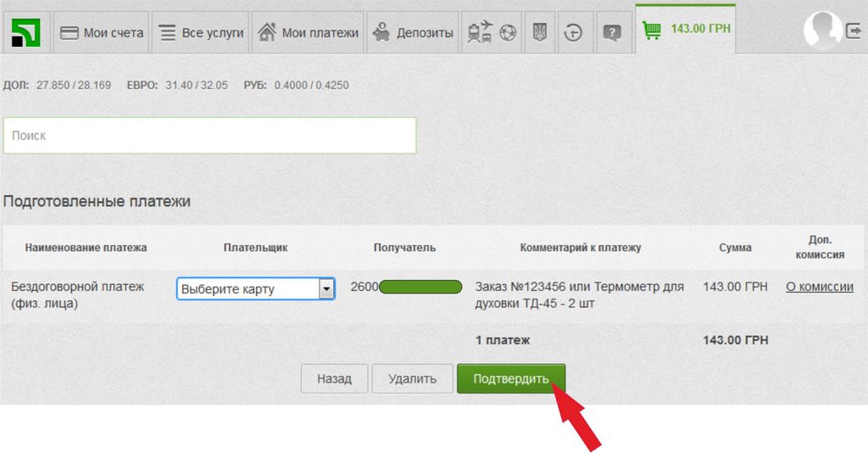Click the Сумма column header
The width and height of the screenshot is (868, 453).
735,248
